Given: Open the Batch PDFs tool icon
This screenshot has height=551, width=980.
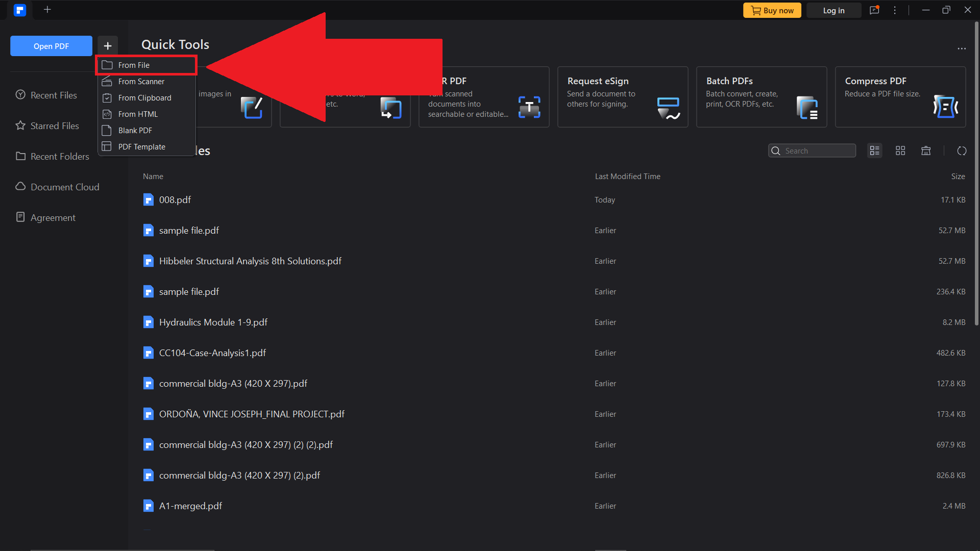Looking at the screenshot, I should 807,107.
